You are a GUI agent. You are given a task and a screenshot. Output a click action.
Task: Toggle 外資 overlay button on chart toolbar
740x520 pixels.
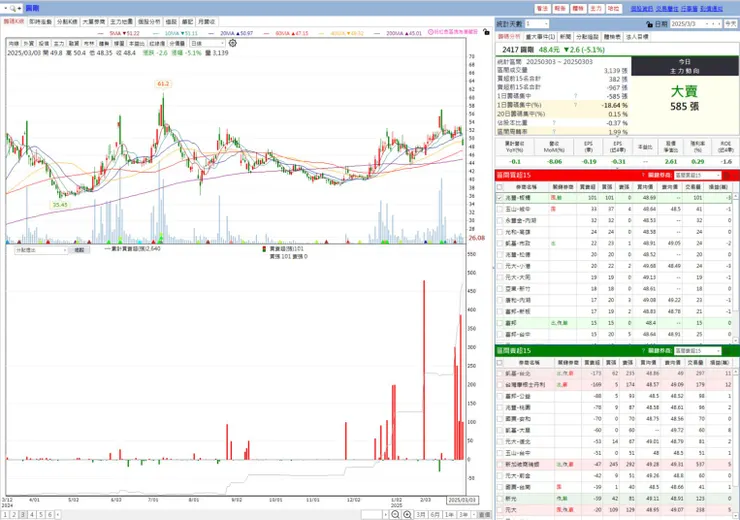(29, 43)
